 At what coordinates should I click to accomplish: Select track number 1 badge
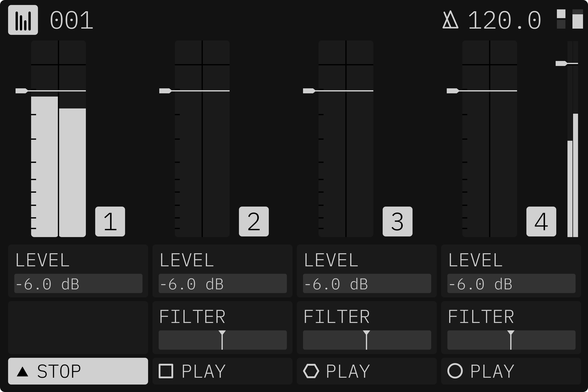coord(110,222)
